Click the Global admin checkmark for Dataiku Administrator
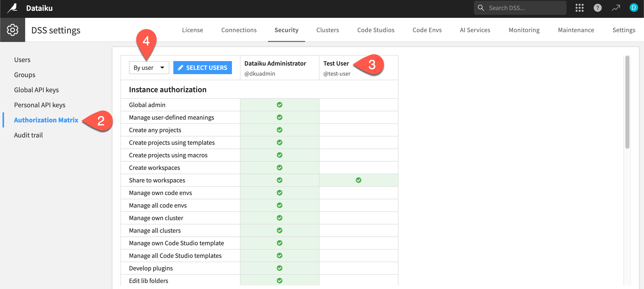 [279, 105]
